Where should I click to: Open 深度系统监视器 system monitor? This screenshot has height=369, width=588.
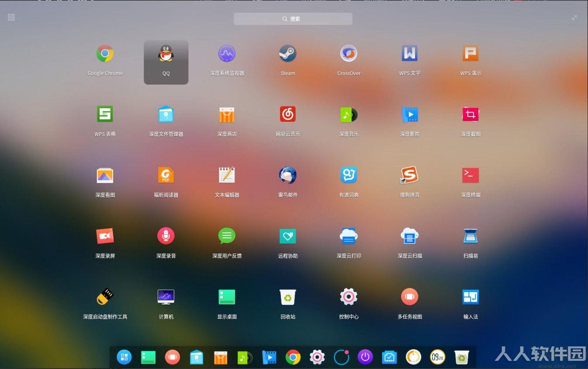tap(227, 54)
